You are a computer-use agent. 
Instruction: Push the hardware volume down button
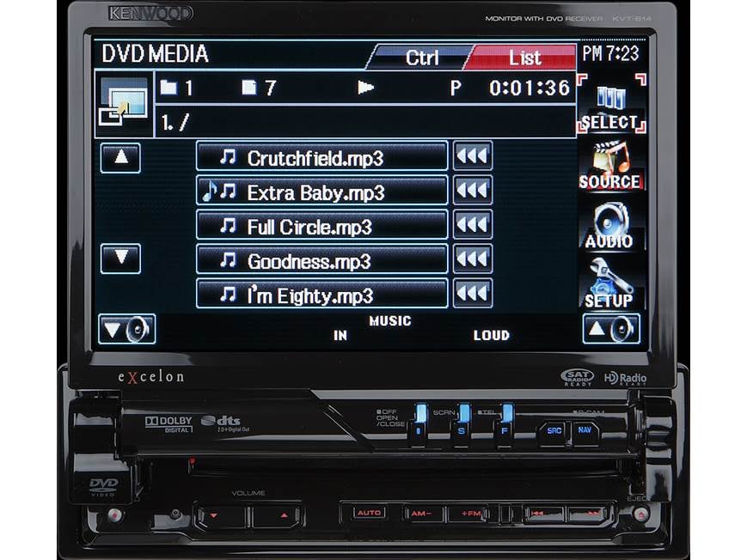click(222, 516)
